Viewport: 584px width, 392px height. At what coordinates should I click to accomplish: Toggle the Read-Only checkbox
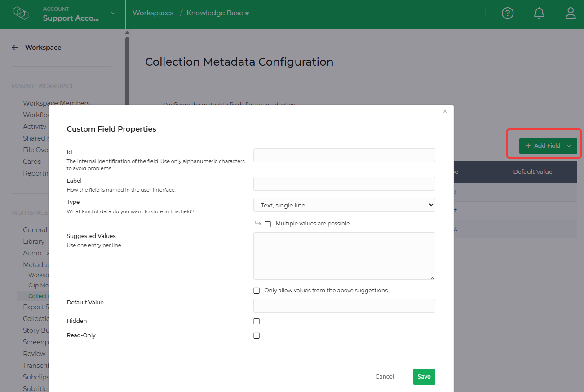click(257, 336)
